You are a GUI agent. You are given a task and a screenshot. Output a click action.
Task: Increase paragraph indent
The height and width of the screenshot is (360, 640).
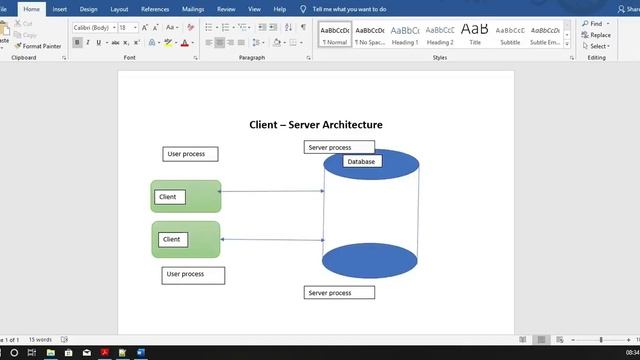[273, 27]
